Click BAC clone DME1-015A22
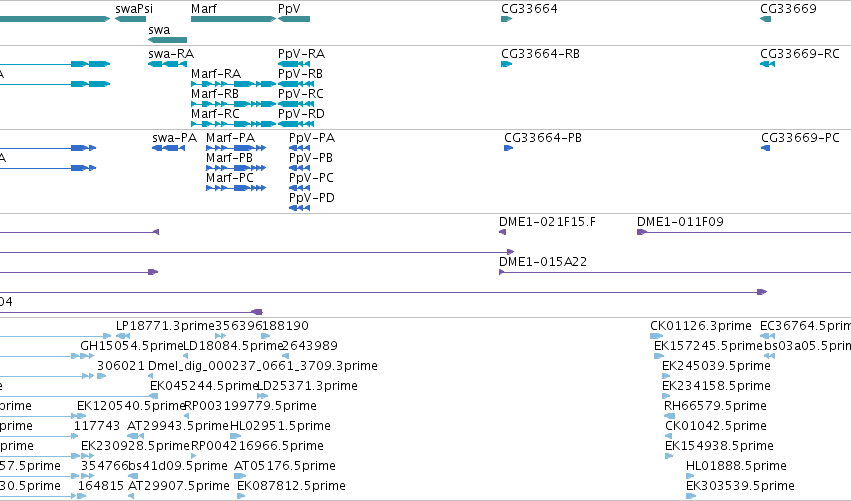Screen dimensions: 851x501 543,262
